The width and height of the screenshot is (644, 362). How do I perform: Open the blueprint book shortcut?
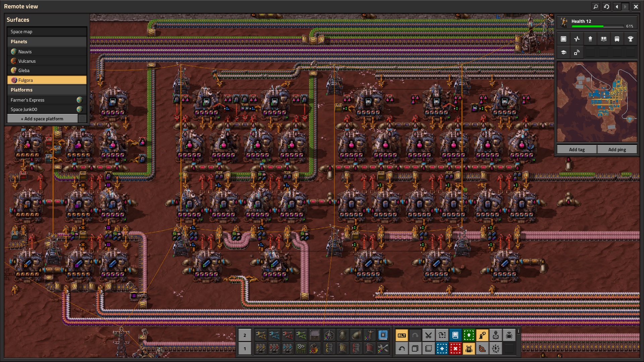pyautogui.click(x=455, y=335)
